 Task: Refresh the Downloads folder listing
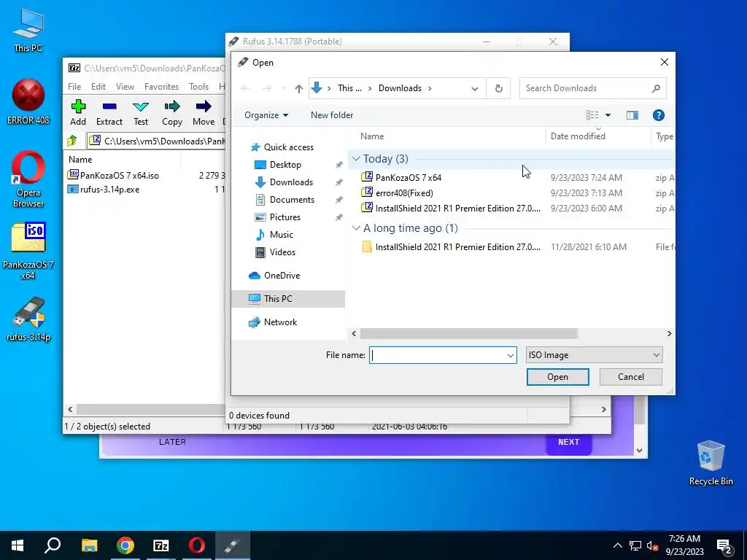(x=498, y=88)
